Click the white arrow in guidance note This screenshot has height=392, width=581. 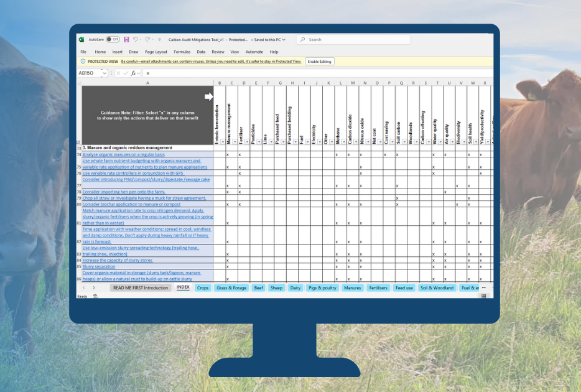point(209,96)
